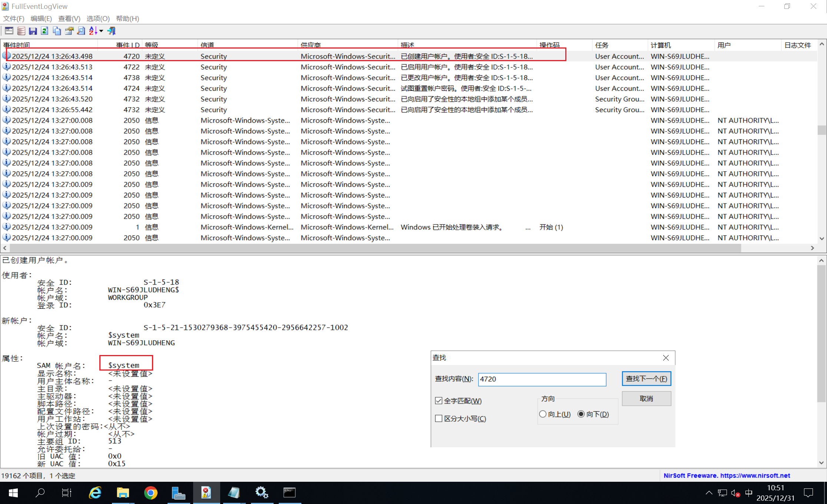The image size is (827, 504).
Task: Uncheck the 全字匹配(W) checkbox
Action: coord(439,401)
